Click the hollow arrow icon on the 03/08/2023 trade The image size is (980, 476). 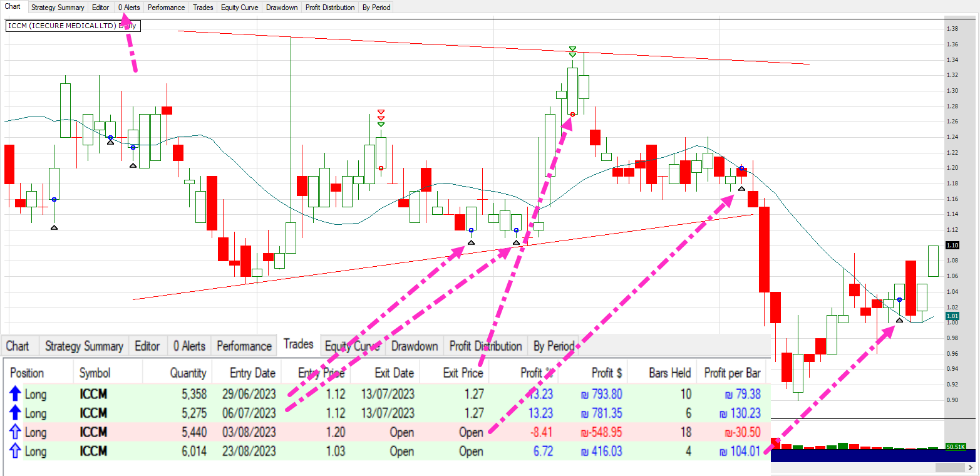click(16, 432)
